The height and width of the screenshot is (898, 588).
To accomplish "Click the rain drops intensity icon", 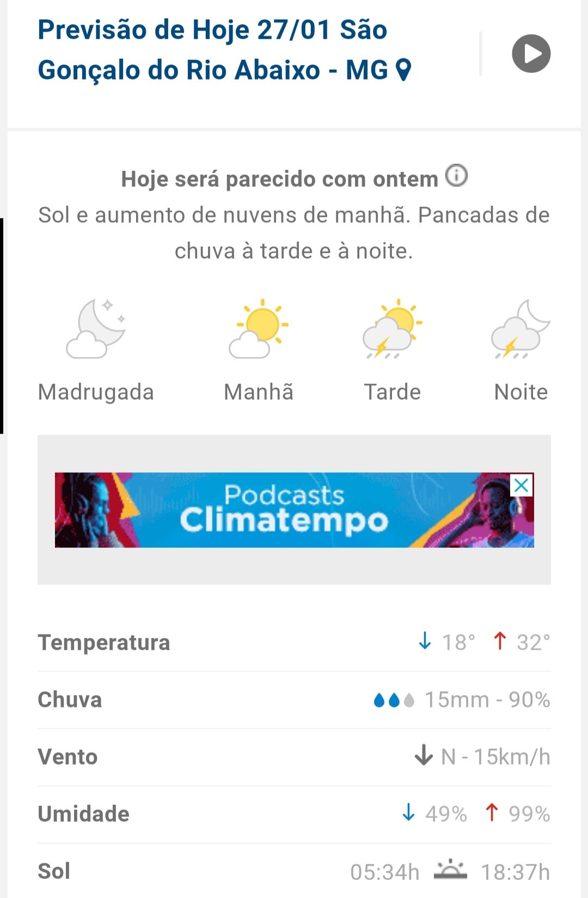I will 394,700.
